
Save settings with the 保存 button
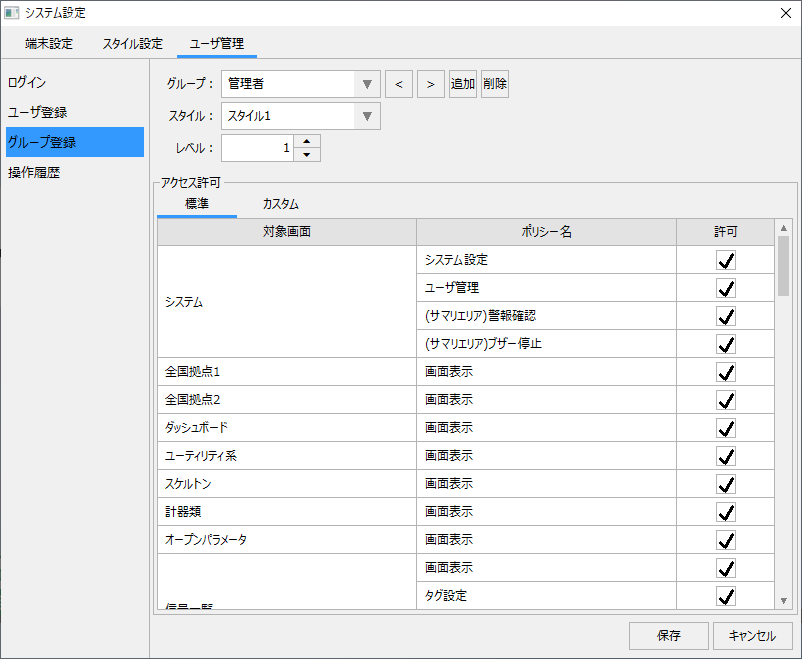pyautogui.click(x=669, y=635)
